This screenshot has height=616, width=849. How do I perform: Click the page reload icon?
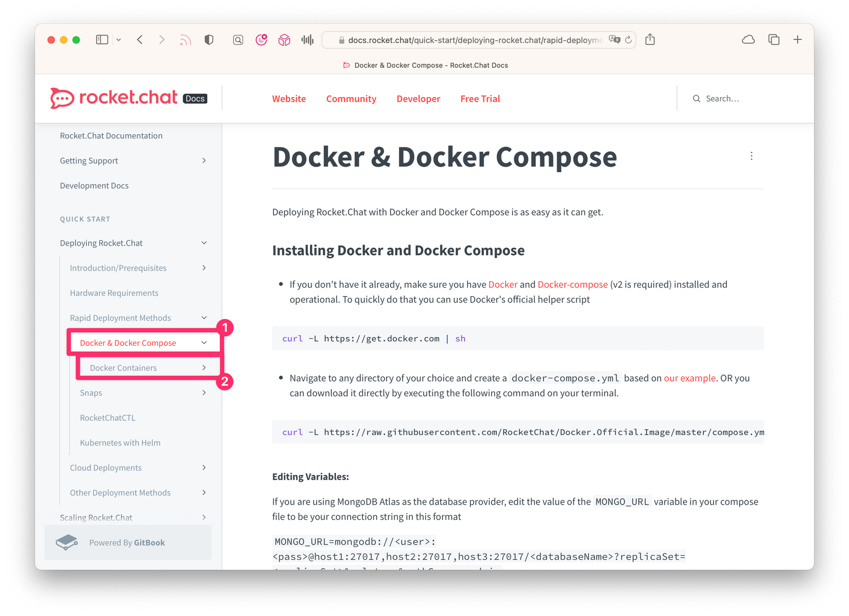coord(629,40)
